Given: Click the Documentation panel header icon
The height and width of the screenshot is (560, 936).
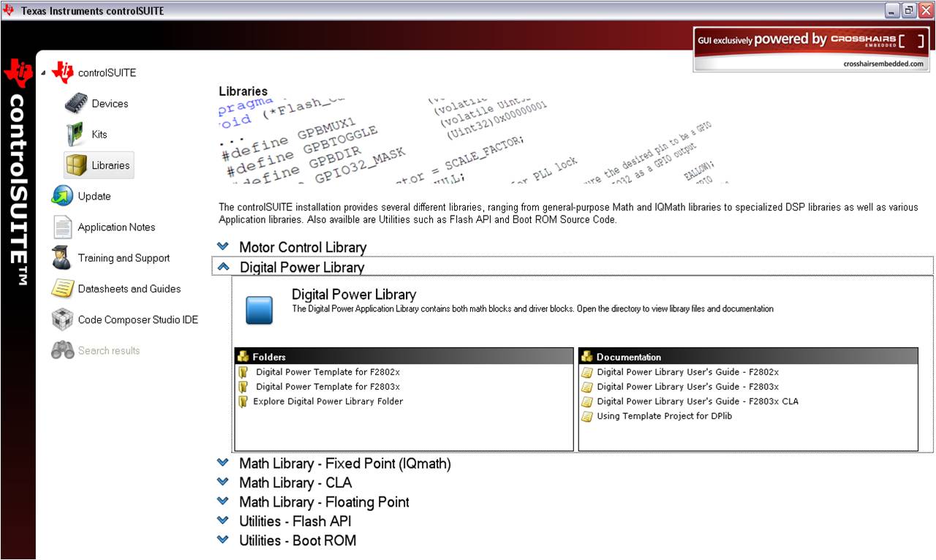Looking at the screenshot, I should 587,357.
